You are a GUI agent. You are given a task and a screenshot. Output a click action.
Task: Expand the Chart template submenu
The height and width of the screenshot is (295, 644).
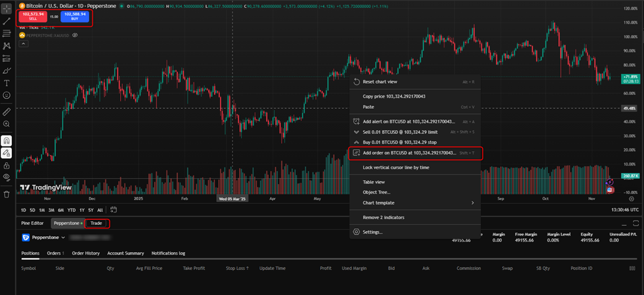(x=415, y=203)
